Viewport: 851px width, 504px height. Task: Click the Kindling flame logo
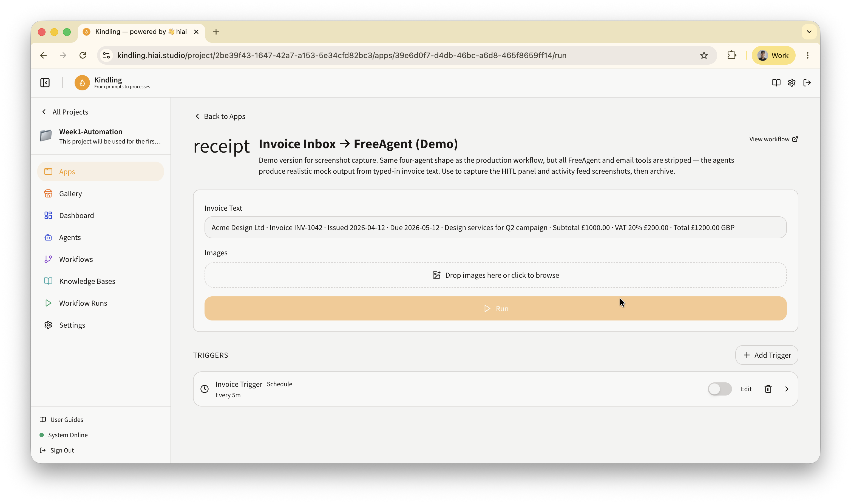point(82,83)
